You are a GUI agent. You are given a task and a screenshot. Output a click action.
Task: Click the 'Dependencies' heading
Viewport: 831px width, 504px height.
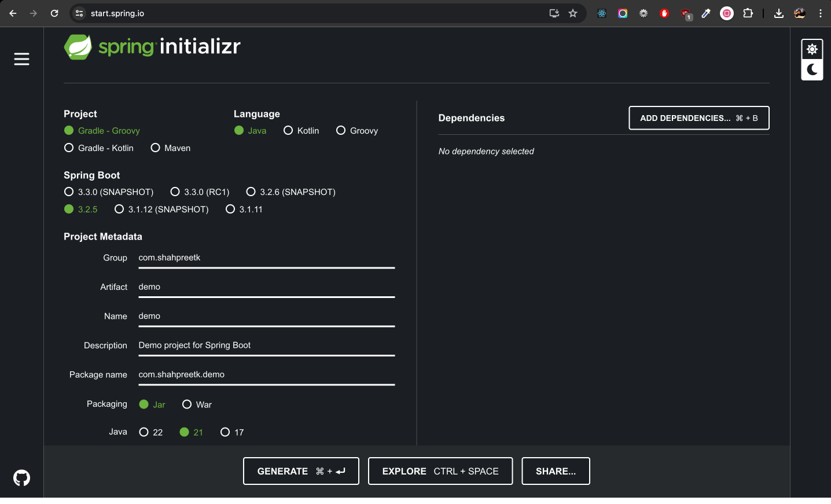tap(472, 118)
